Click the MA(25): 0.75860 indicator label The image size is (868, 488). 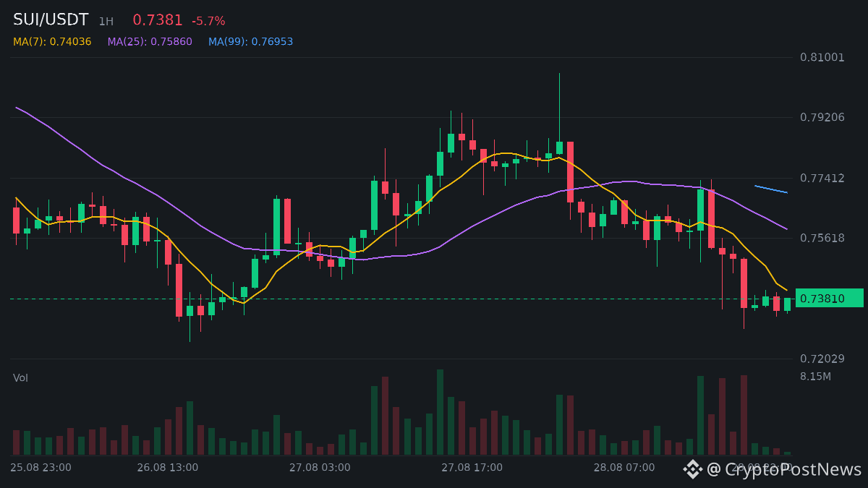150,42
